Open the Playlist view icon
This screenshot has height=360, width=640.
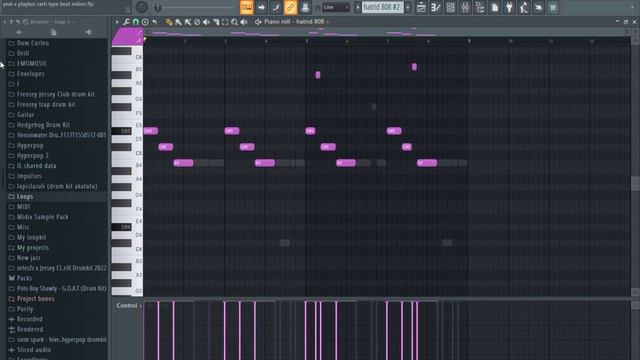pyautogui.click(x=421, y=7)
